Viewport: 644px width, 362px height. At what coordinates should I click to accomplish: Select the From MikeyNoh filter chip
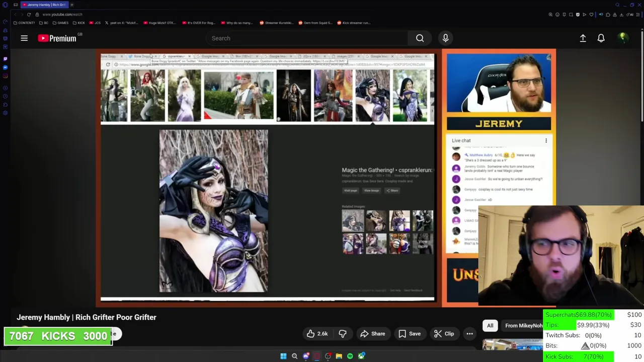[523, 326]
